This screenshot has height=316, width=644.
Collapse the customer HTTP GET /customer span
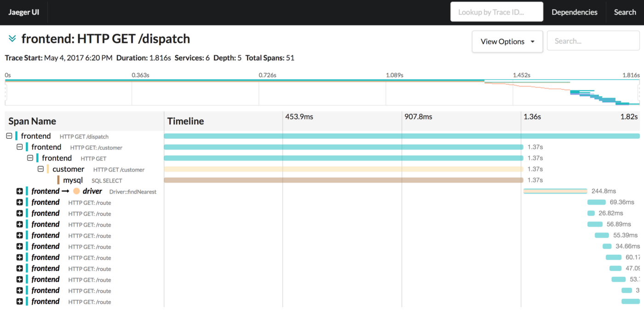[x=40, y=169]
